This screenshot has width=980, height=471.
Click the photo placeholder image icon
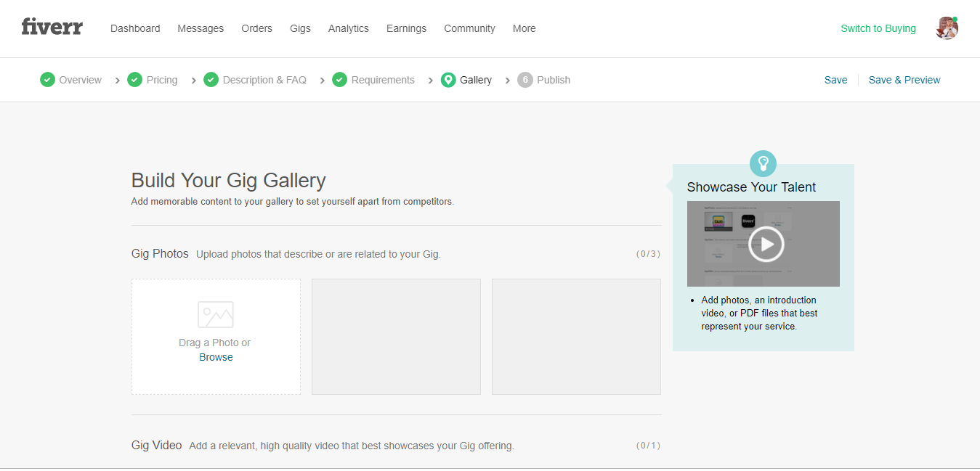point(216,315)
